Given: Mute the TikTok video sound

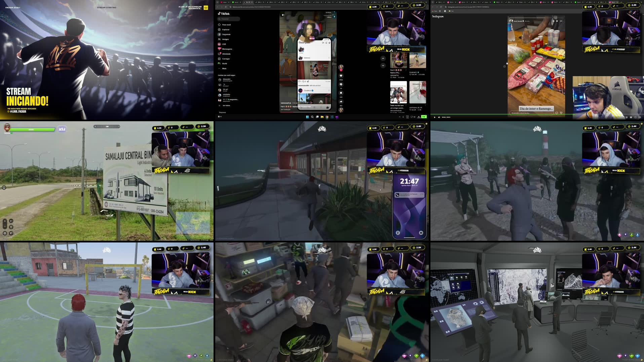Looking at the screenshot, I should 283,15.
